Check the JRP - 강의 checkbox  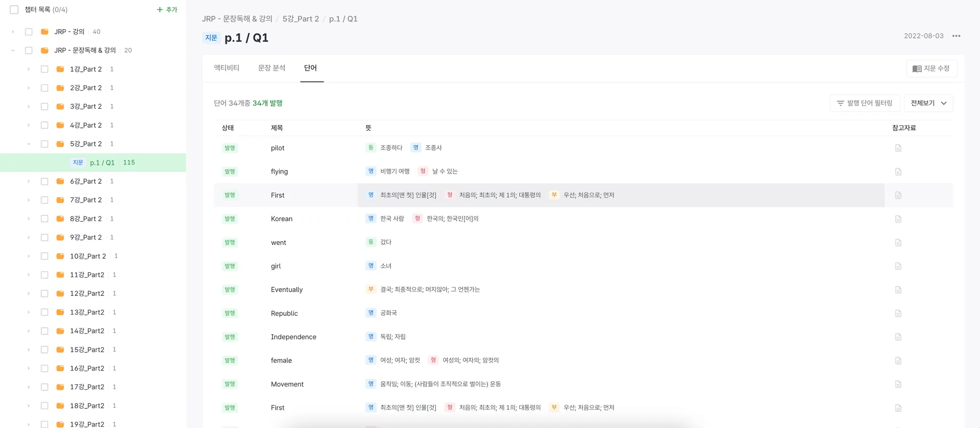tap(29, 32)
